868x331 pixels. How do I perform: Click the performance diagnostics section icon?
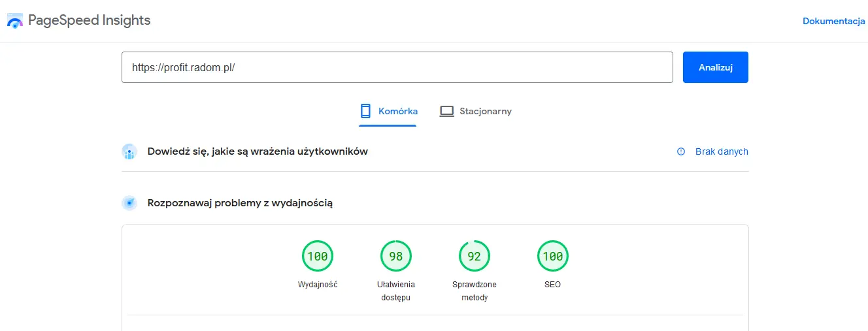[x=129, y=203]
